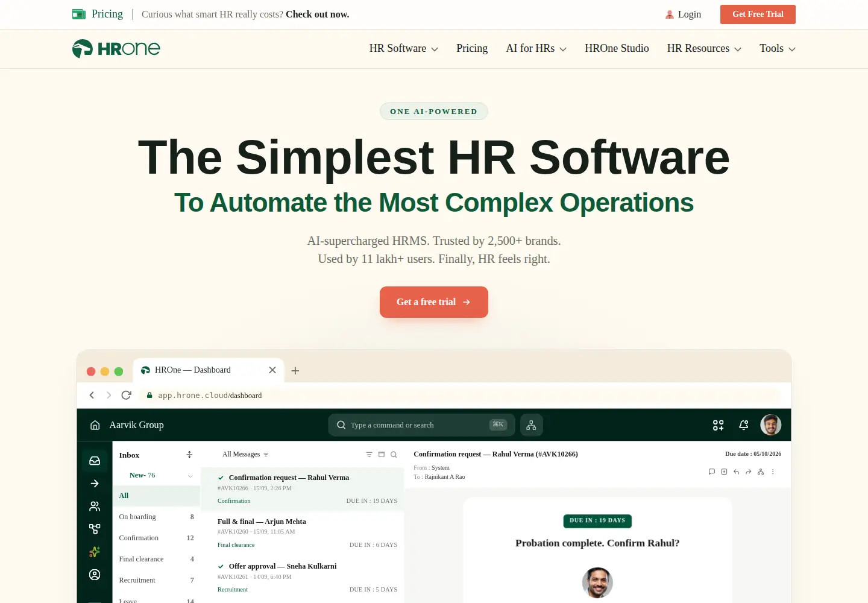Expand the HR Resources menu
The height and width of the screenshot is (603, 868).
tap(704, 48)
